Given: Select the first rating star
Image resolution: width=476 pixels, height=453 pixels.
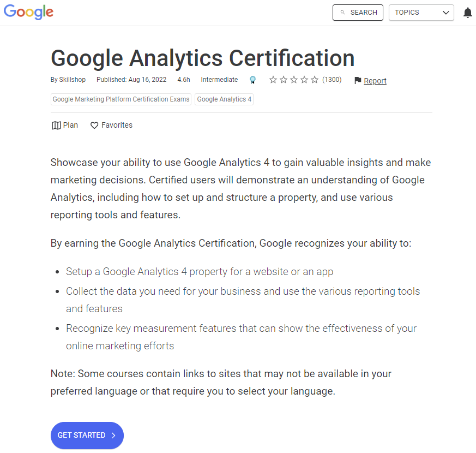Looking at the screenshot, I should pos(273,79).
